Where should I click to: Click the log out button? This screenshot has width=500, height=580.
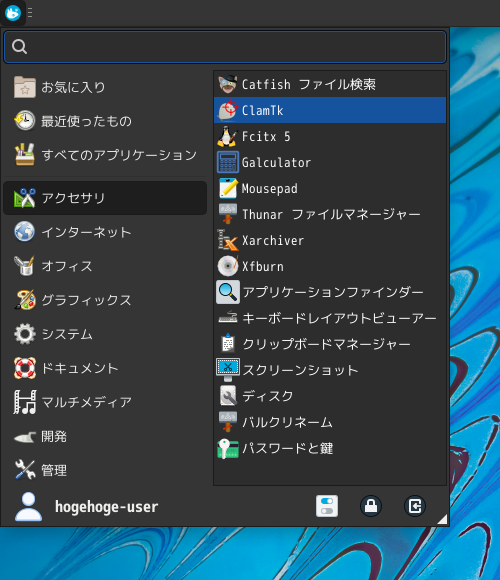pos(415,506)
